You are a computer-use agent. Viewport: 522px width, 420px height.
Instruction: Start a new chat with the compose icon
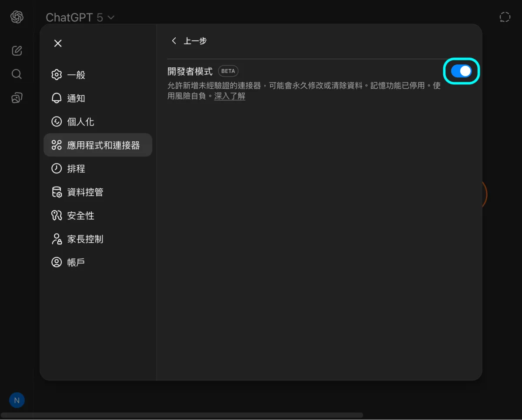[17, 50]
